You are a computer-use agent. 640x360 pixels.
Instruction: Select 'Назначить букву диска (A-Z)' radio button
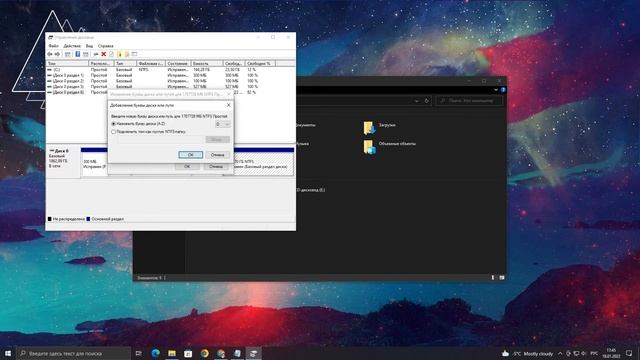click(114, 124)
